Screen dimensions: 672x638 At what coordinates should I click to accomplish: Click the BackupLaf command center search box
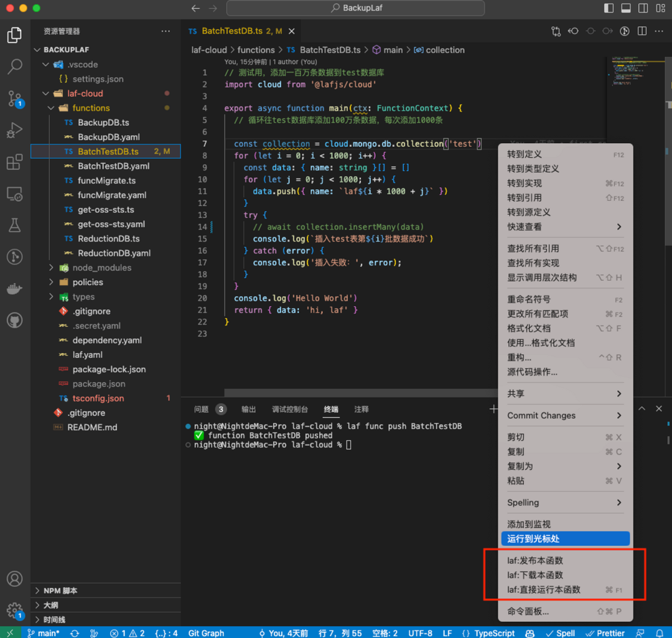click(355, 8)
